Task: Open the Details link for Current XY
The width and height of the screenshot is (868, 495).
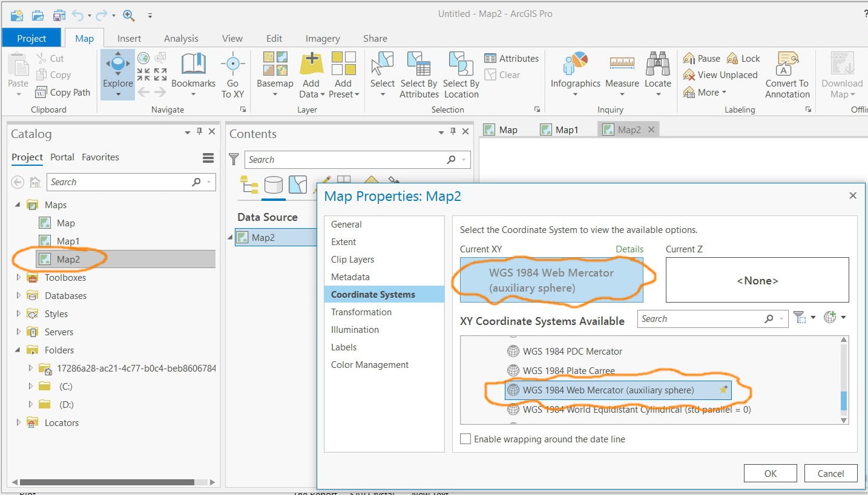Action: (630, 249)
